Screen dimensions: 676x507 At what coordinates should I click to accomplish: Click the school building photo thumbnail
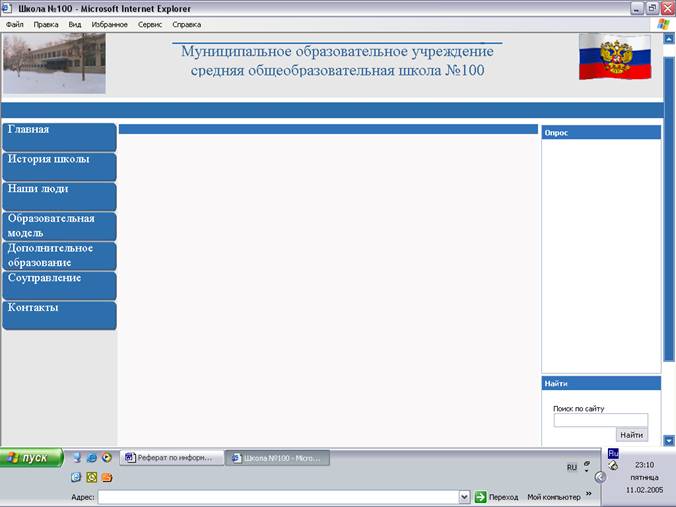(x=40, y=64)
